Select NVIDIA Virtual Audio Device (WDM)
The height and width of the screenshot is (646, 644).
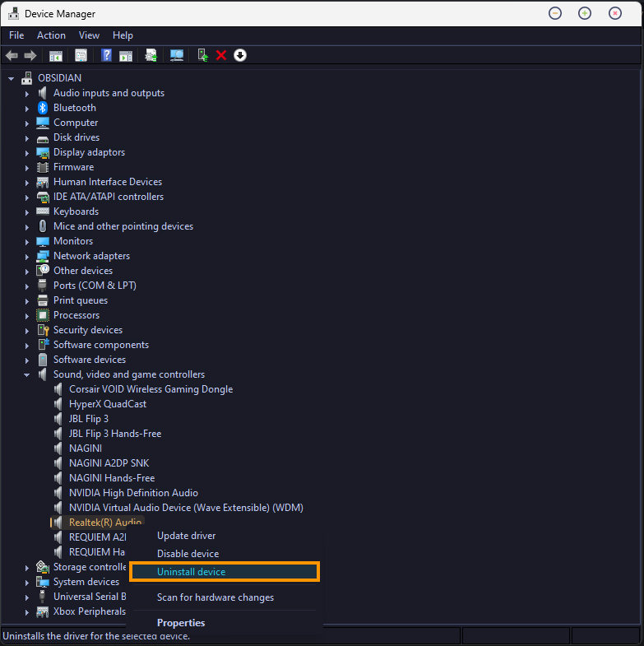(186, 508)
